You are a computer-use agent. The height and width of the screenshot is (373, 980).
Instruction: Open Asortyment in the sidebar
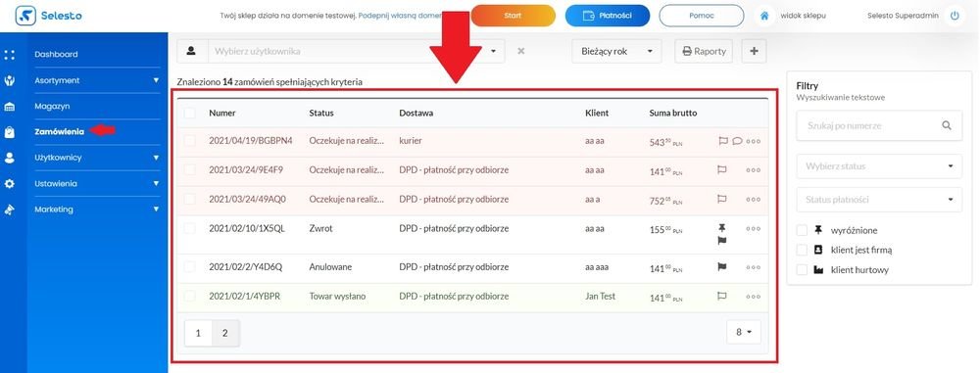coord(57,80)
